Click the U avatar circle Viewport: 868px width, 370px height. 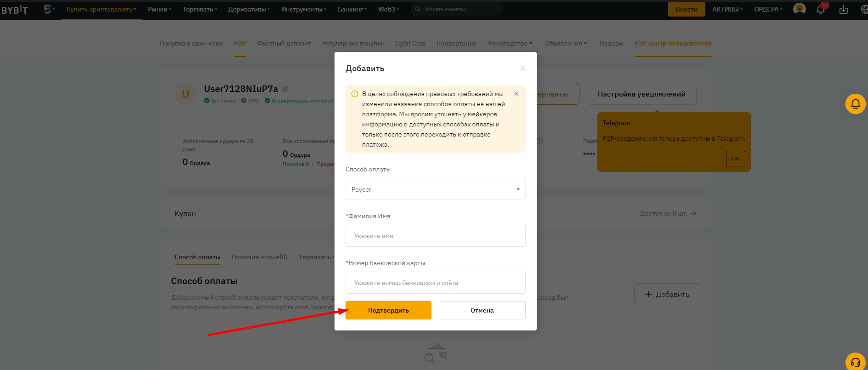[x=186, y=94]
